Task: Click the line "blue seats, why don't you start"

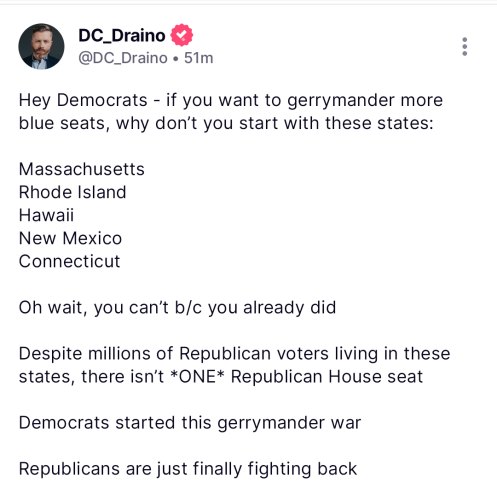Action: tap(226, 123)
